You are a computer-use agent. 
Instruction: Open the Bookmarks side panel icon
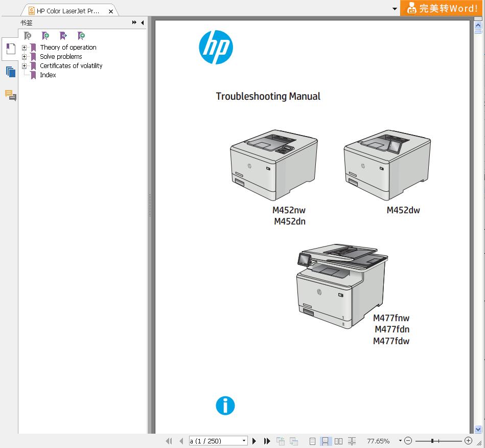(x=11, y=49)
